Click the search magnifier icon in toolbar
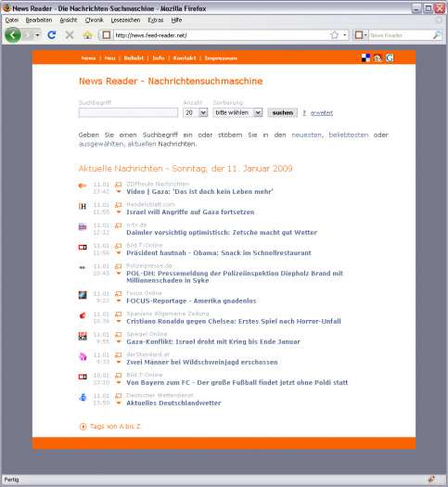This screenshot has height=487, width=448. (x=437, y=35)
